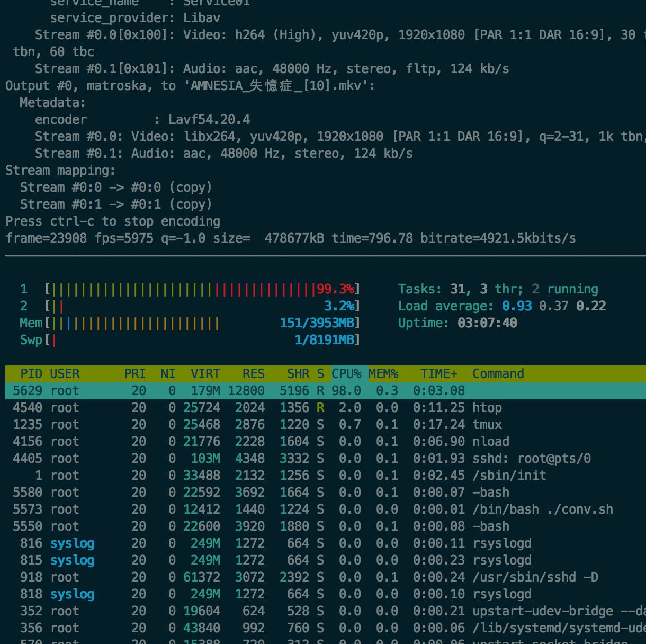Screen dimensions: 646x644
Task: Sort by the PRI column header
Action: [x=135, y=374]
